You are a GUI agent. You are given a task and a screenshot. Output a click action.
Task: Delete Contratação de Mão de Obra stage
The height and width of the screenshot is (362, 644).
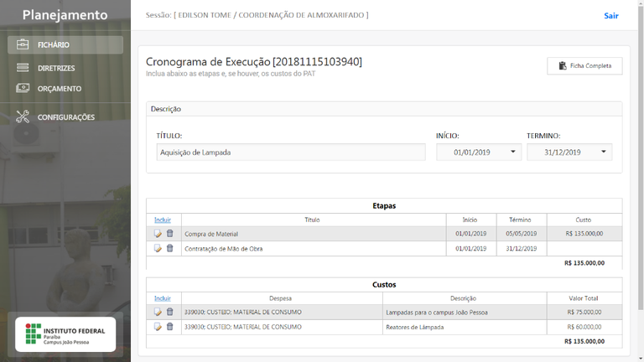[x=169, y=249]
